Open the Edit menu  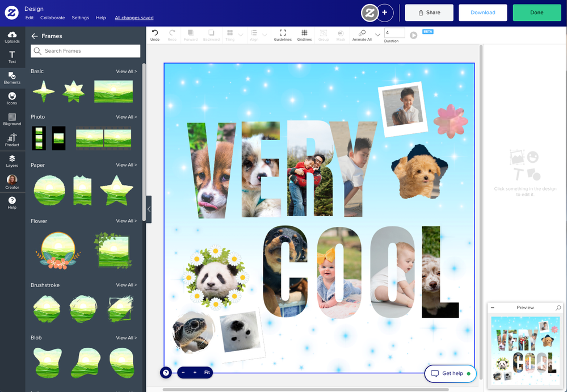30,18
